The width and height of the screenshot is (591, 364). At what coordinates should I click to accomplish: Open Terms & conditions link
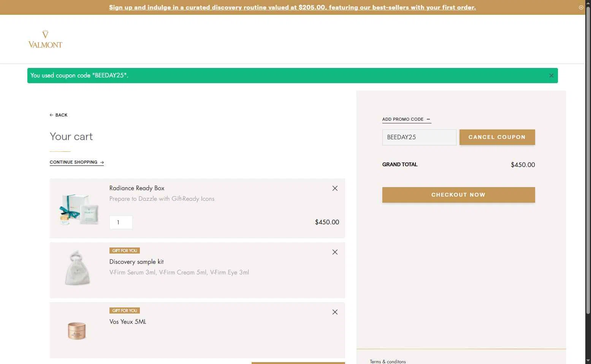(388, 361)
